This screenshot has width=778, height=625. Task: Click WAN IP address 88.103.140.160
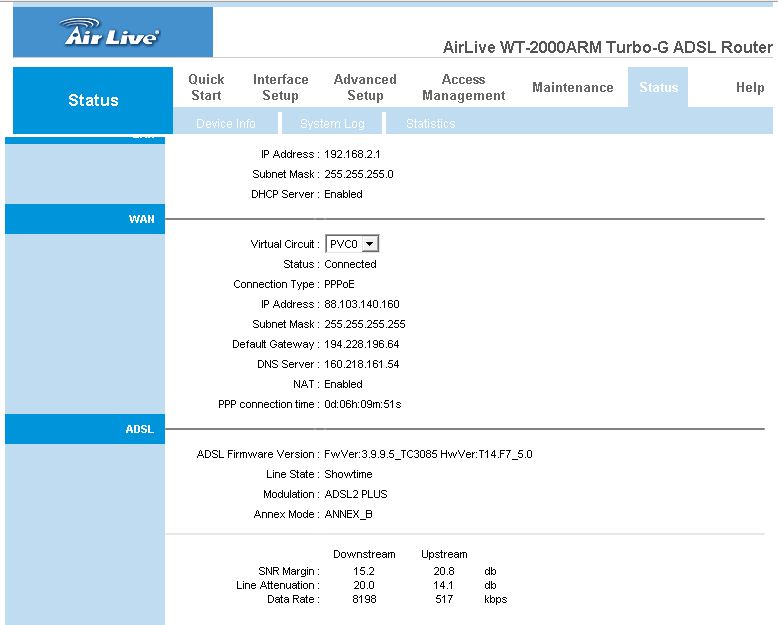pos(362,304)
